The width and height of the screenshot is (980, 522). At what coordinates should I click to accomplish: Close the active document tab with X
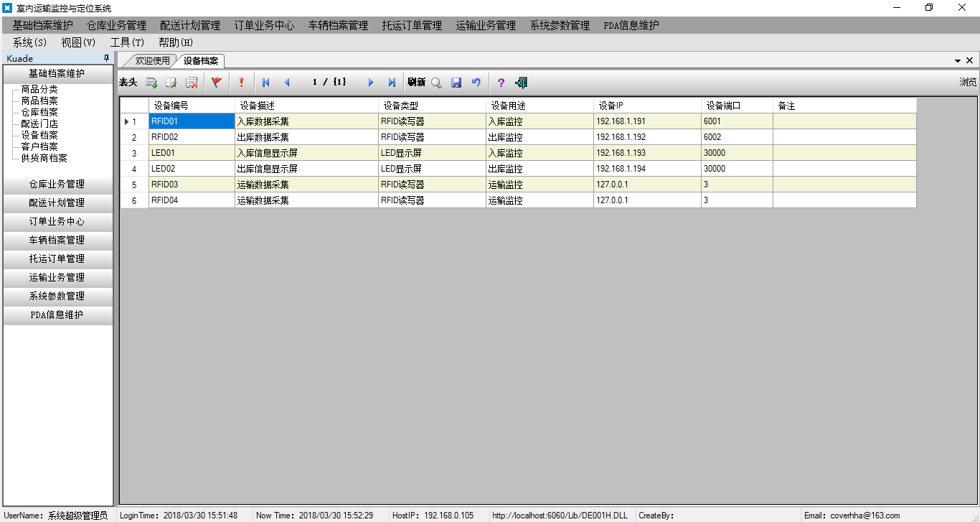(970, 60)
